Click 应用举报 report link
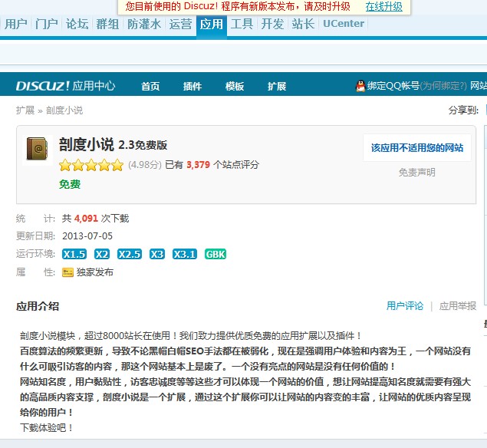Screen dimensions: 487x448 [458, 306]
